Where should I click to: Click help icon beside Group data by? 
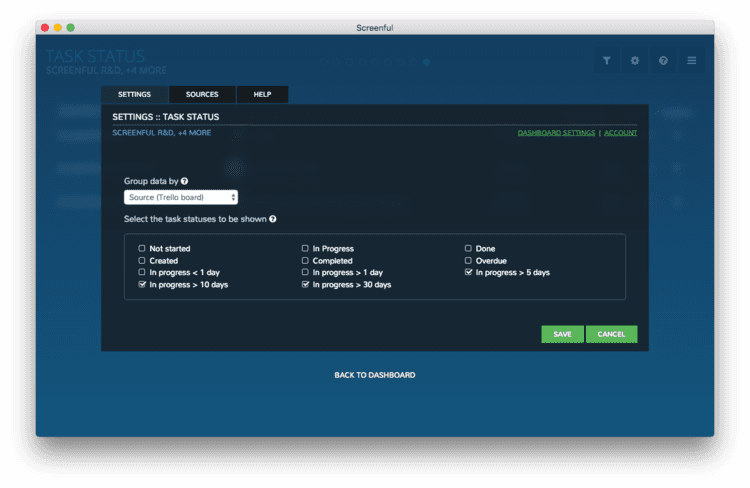185,181
